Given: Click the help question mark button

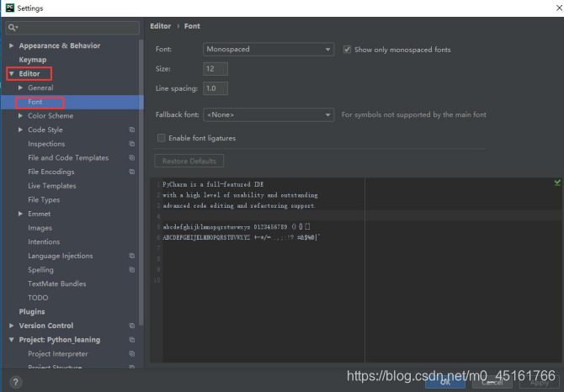Looking at the screenshot, I should coord(15,382).
